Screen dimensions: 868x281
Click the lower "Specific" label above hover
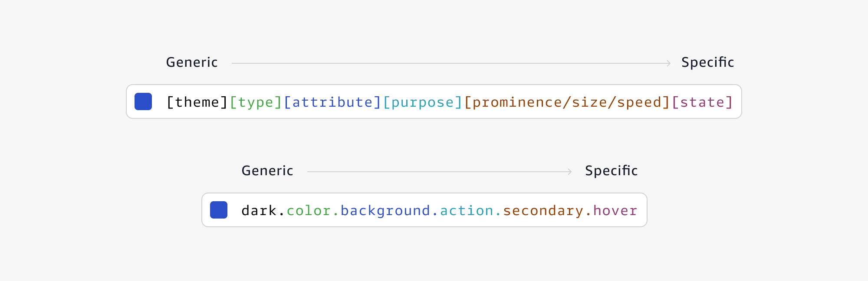click(611, 171)
